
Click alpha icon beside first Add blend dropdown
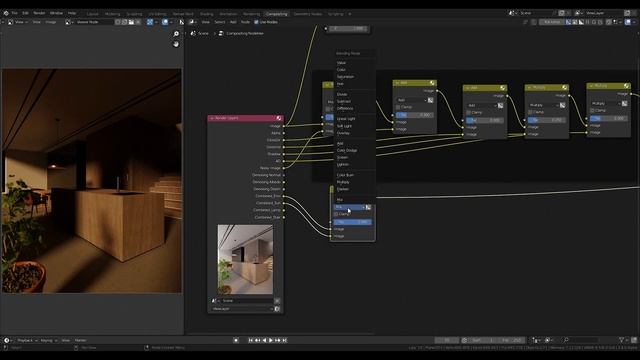[431, 100]
